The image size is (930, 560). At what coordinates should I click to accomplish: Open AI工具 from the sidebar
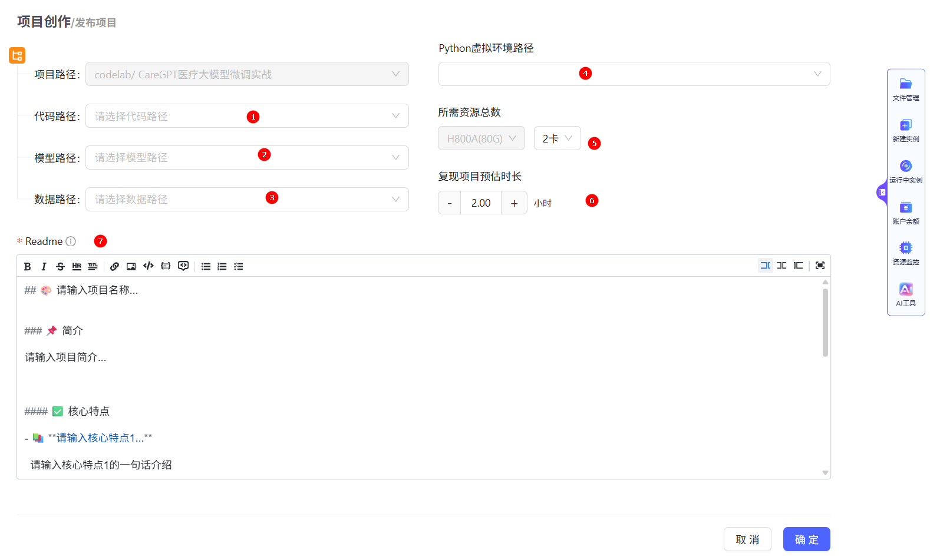(905, 294)
